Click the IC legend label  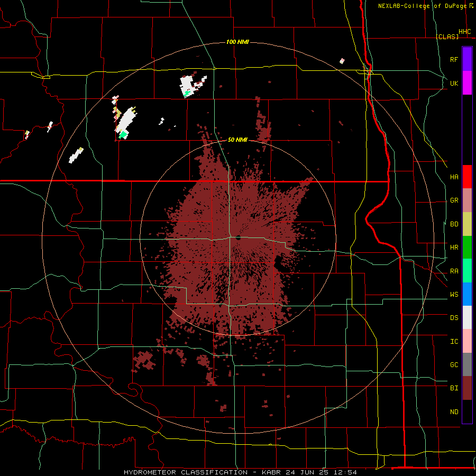454,342
